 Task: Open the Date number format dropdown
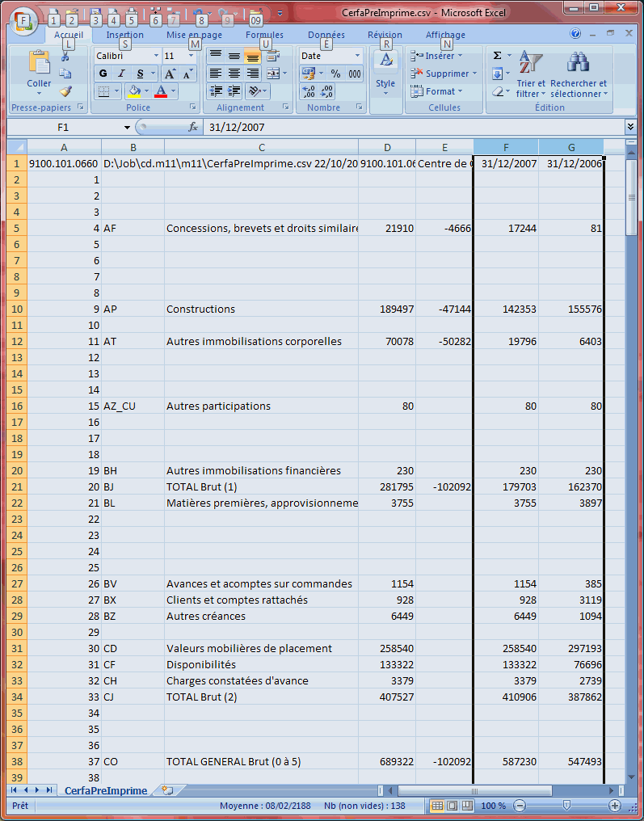point(357,56)
